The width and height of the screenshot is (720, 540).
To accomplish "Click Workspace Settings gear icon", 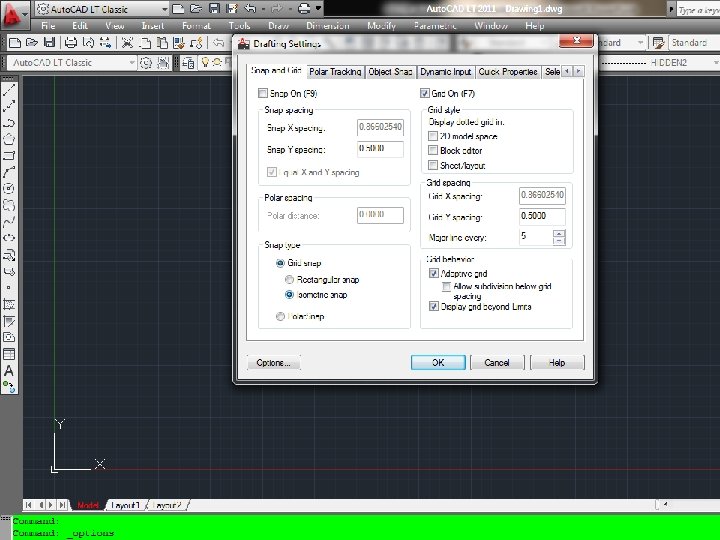I will tap(146, 62).
